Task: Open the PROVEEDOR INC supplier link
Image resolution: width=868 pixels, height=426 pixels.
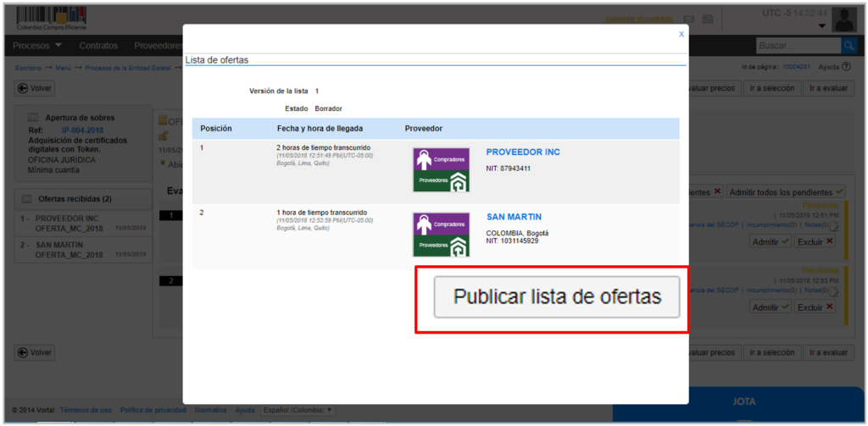Action: 522,152
